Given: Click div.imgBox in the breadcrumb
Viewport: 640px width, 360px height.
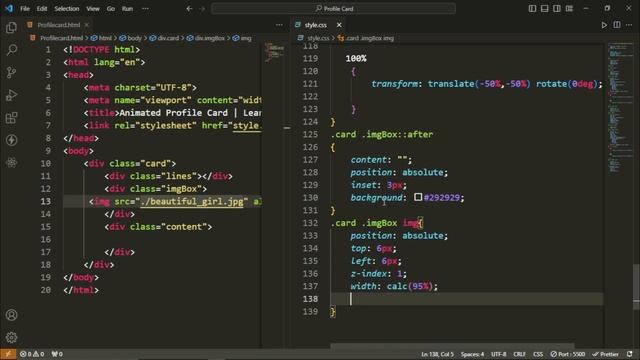Looking at the screenshot, I should click(x=209, y=38).
